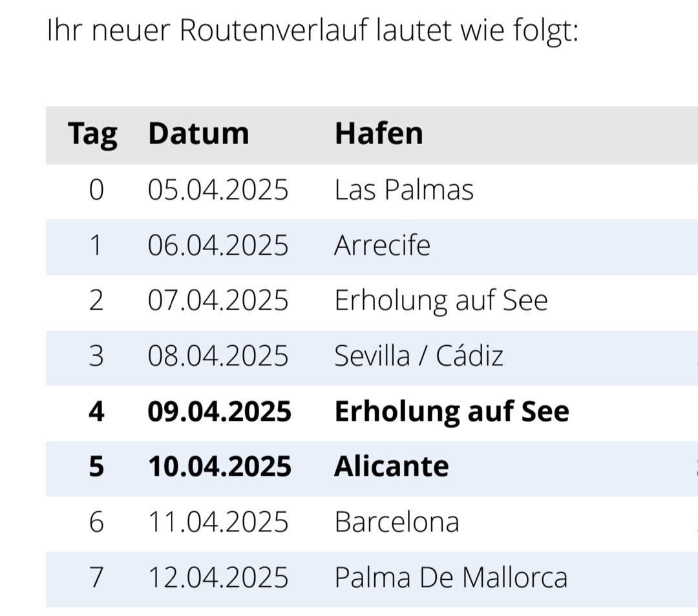
Task: Click the date 07.04.2025
Action: coord(218,301)
